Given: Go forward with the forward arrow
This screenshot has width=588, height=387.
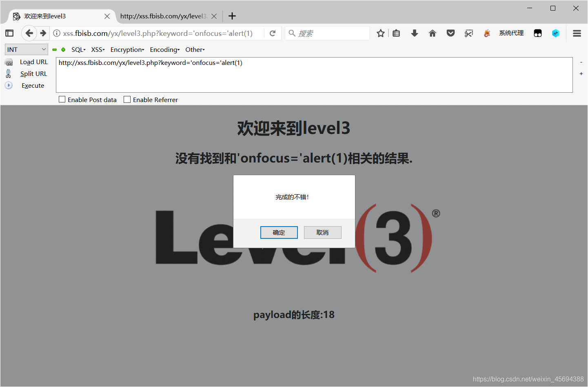Looking at the screenshot, I should 43,33.
